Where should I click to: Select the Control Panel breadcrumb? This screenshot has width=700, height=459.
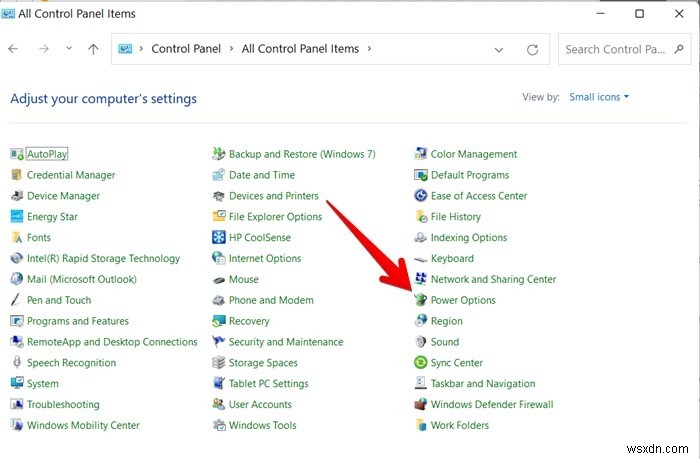pos(186,49)
